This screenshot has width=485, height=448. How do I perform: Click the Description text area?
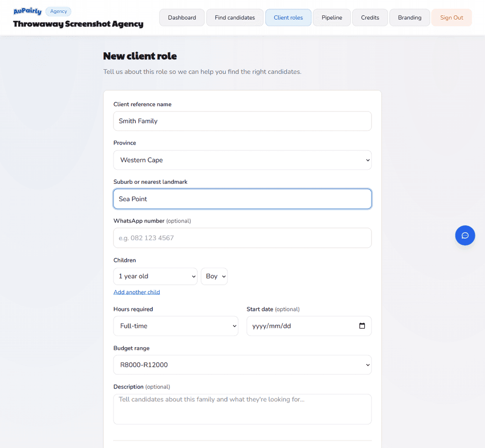tap(242, 409)
